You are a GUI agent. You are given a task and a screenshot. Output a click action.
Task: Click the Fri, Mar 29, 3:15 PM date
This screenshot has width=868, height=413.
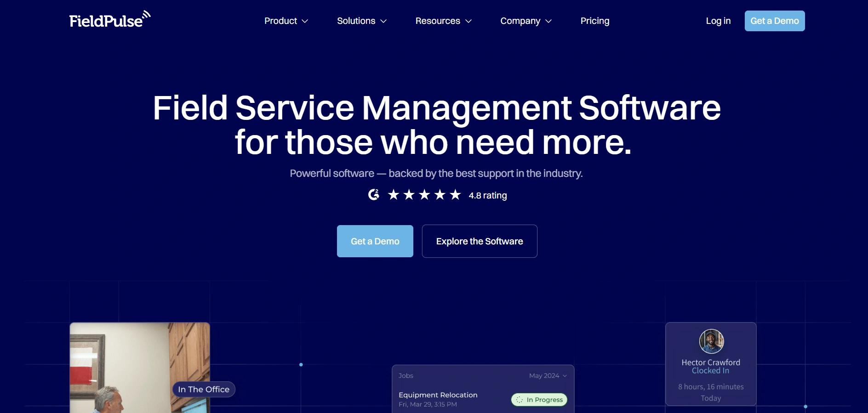(x=428, y=404)
